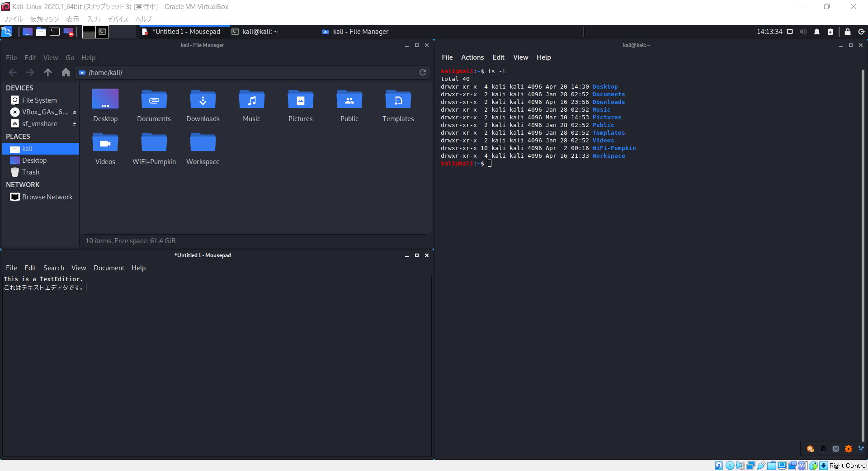This screenshot has height=471, width=868.
Task: Go to the home folder in File Manager
Action: point(66,72)
